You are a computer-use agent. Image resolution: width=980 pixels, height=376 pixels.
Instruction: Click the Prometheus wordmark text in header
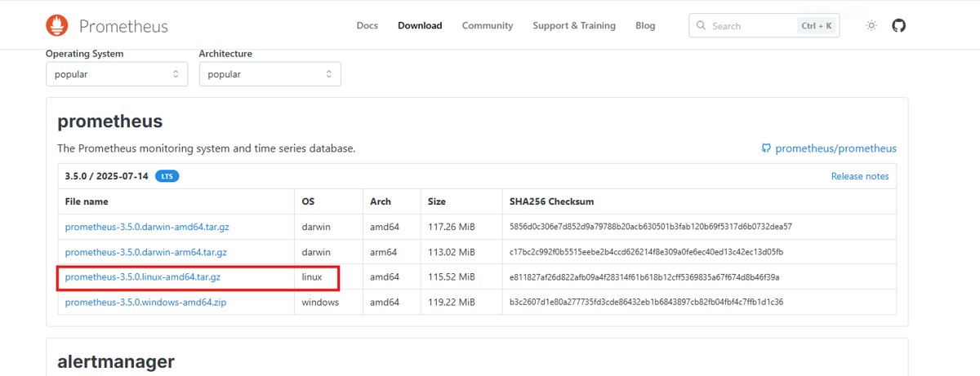[x=123, y=26]
